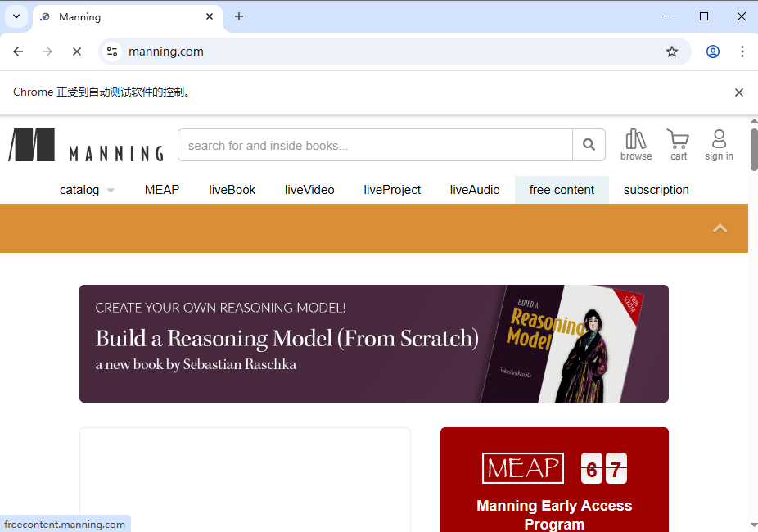Stop loading the page
This screenshot has width=758, height=532.
point(77,52)
